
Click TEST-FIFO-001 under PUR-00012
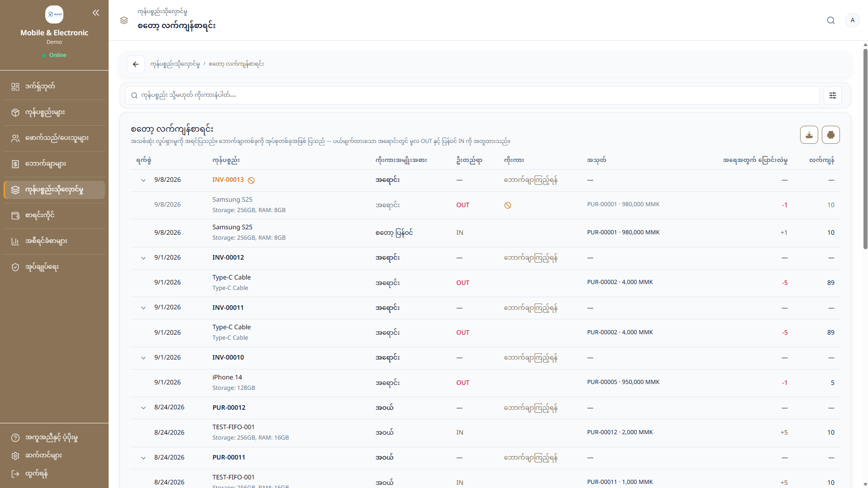coord(234,427)
